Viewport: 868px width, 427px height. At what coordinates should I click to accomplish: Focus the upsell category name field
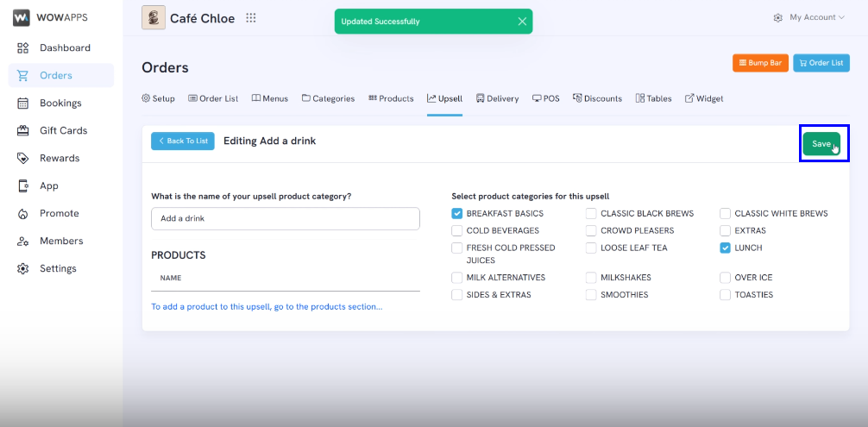tap(285, 218)
